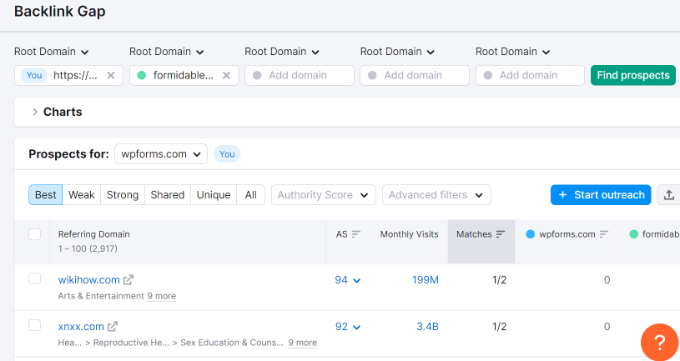
Task: Click 1/2 matches for wikihow.com
Action: [x=499, y=280]
